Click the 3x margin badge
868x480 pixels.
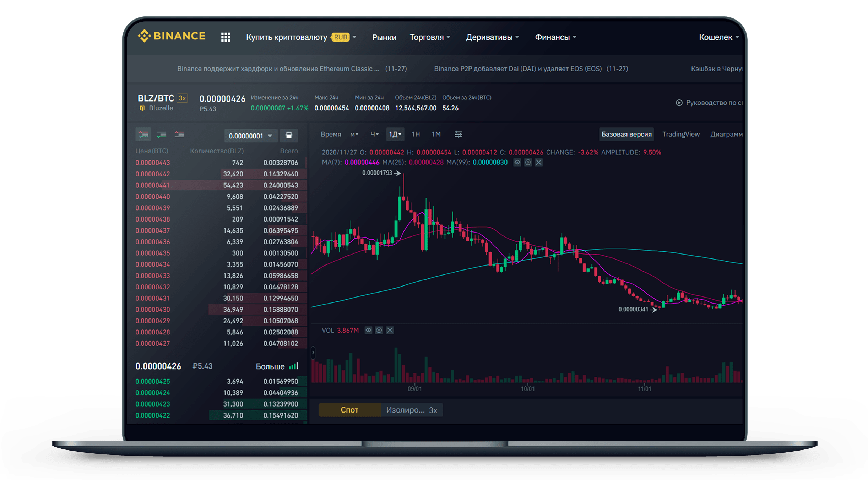click(x=182, y=98)
